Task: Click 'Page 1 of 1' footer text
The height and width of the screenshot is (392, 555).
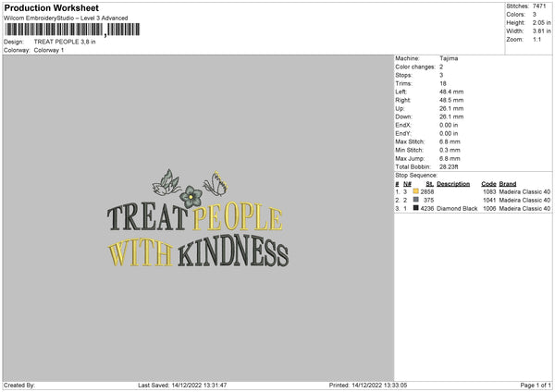Action: (x=536, y=386)
